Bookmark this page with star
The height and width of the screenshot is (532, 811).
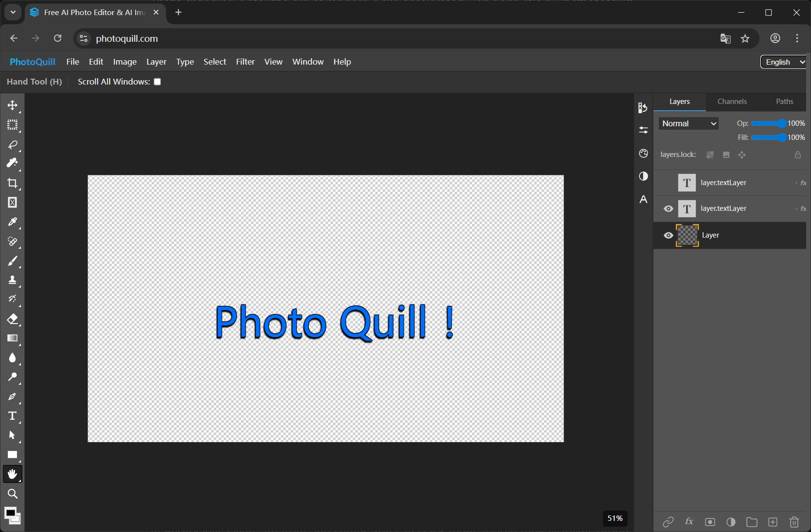[745, 38]
